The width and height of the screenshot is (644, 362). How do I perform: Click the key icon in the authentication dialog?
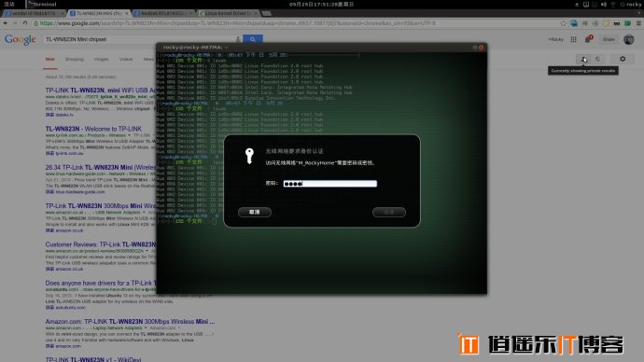tap(249, 157)
